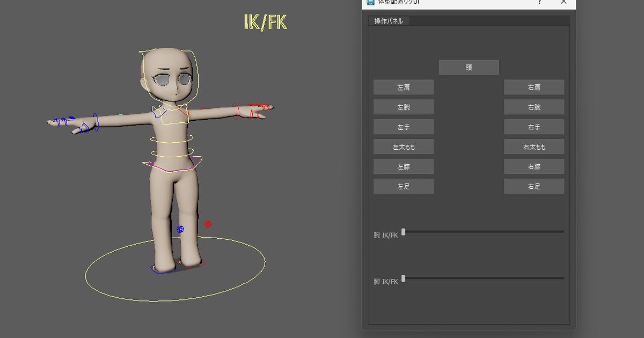The image size is (644, 338).
Task: Pick the 右手 button
Action: (534, 127)
